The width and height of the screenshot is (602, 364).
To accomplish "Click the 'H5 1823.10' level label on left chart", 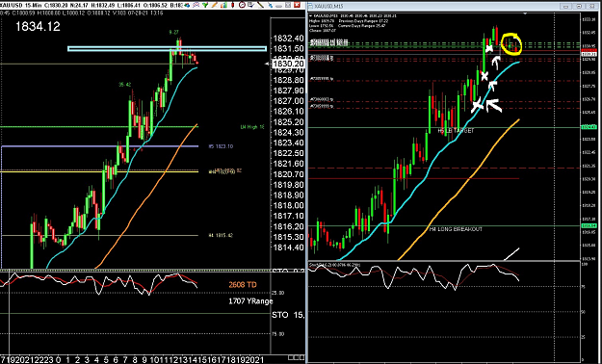I will click(221, 146).
